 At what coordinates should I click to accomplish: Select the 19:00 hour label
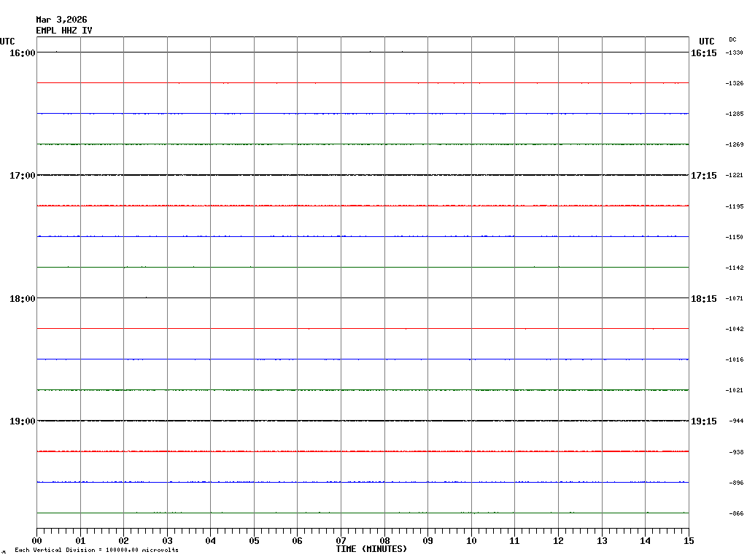point(23,421)
